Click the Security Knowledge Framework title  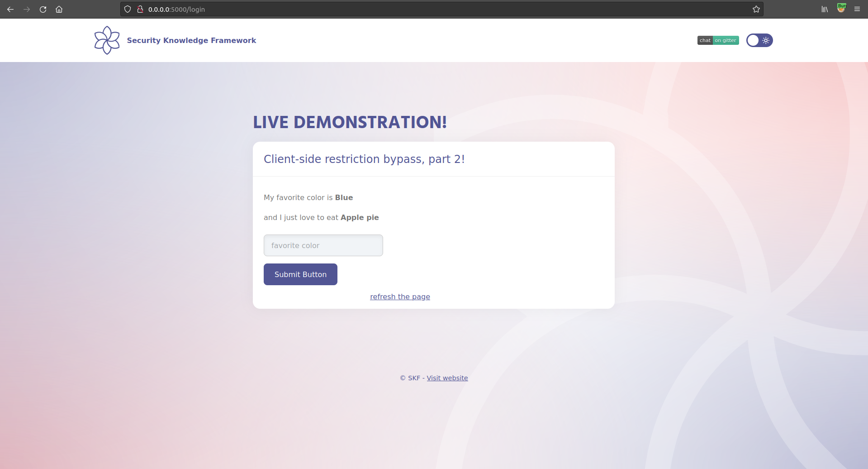click(x=191, y=40)
